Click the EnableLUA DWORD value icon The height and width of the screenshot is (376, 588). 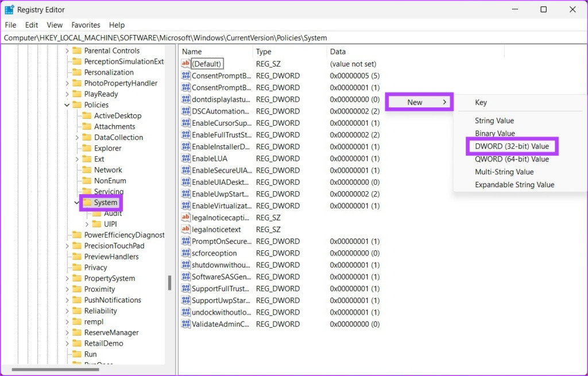coord(185,158)
